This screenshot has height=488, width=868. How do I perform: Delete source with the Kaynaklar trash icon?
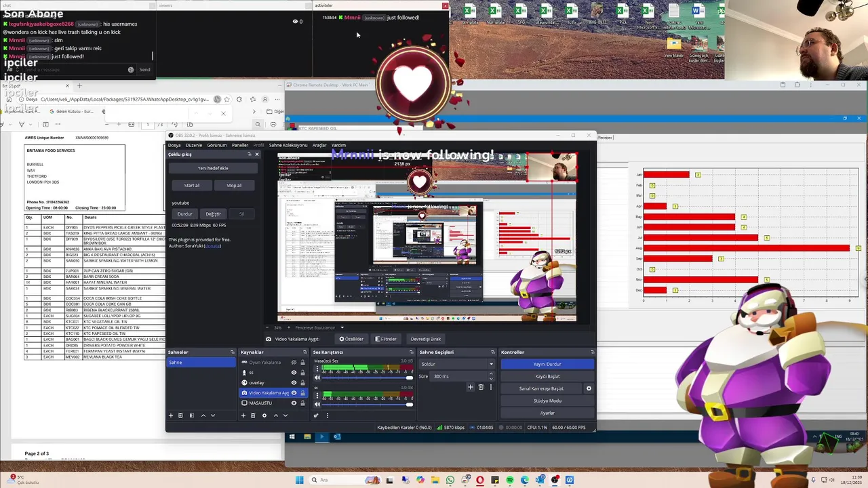point(253,415)
